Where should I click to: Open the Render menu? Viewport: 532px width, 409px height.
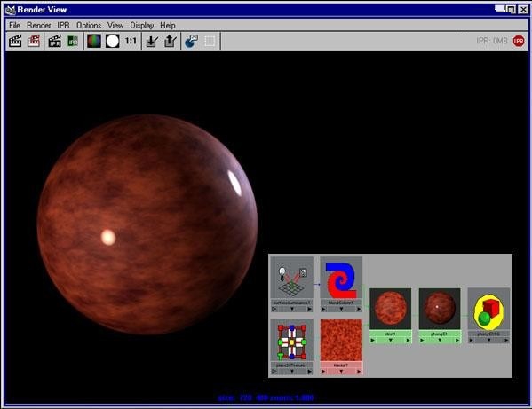[39, 26]
